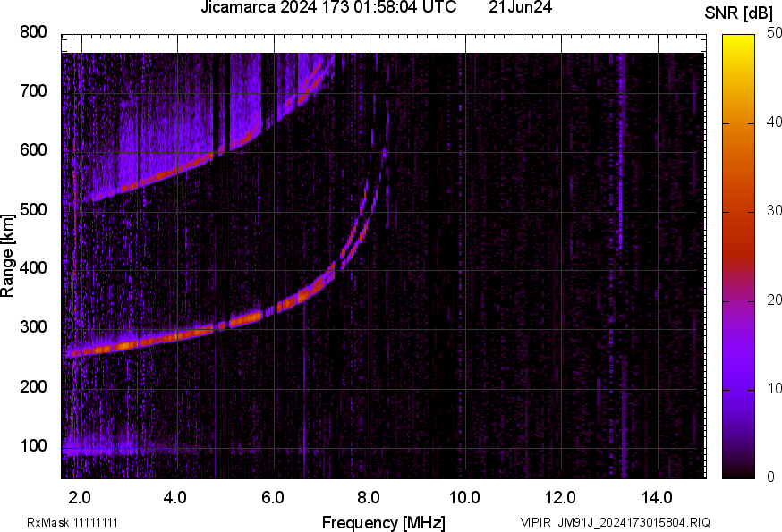
Task: Click the title text 'Jicamarca 2024 173 01:58:04 UTC'
Action: 328,7
